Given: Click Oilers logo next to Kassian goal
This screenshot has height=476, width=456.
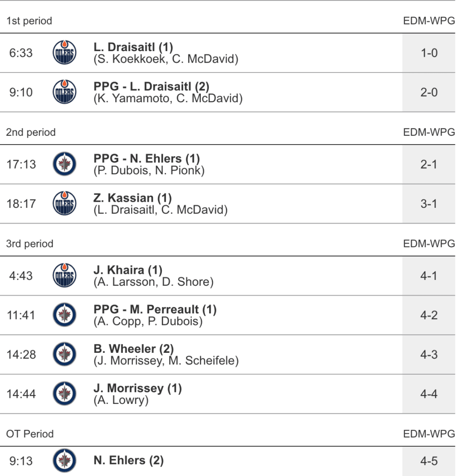Looking at the screenshot, I should [64, 204].
